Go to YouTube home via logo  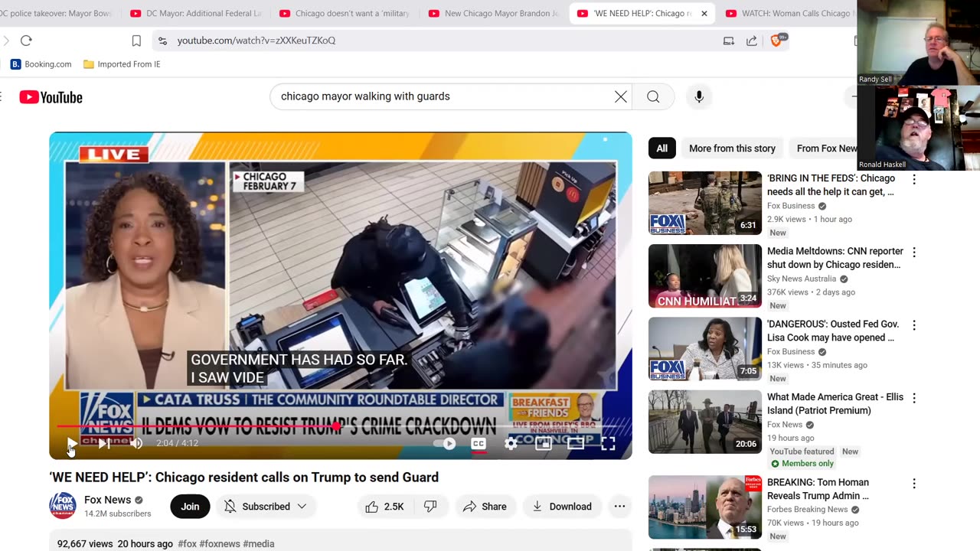[x=51, y=97]
